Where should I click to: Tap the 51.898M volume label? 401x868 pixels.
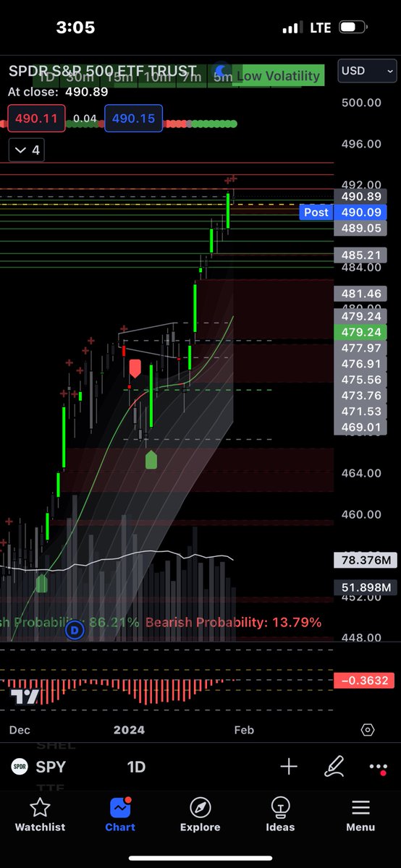[365, 587]
